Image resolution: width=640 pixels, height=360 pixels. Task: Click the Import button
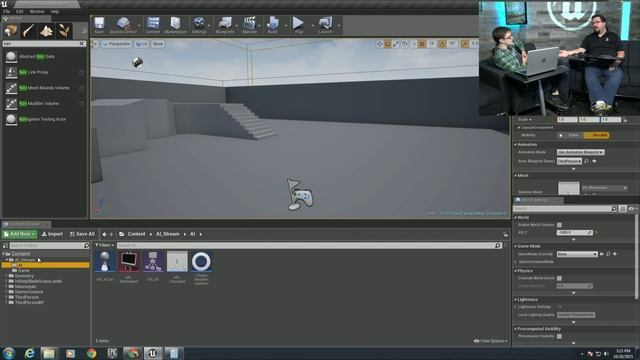(52, 234)
